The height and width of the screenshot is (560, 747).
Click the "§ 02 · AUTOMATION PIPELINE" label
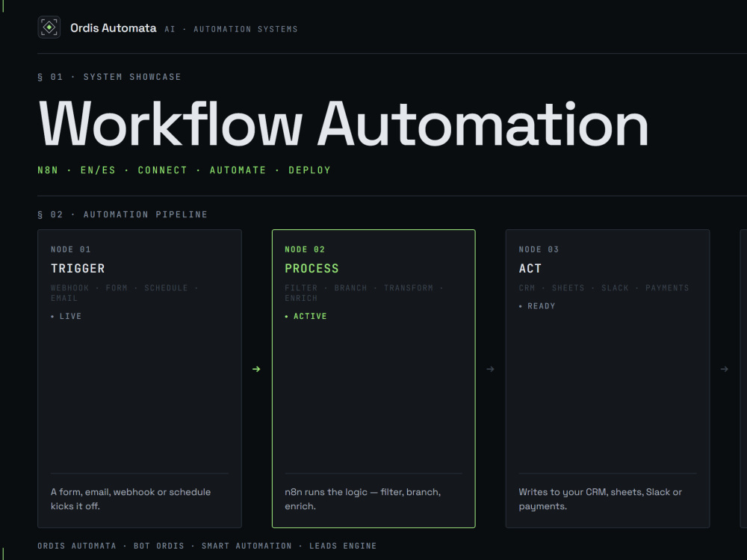click(123, 214)
